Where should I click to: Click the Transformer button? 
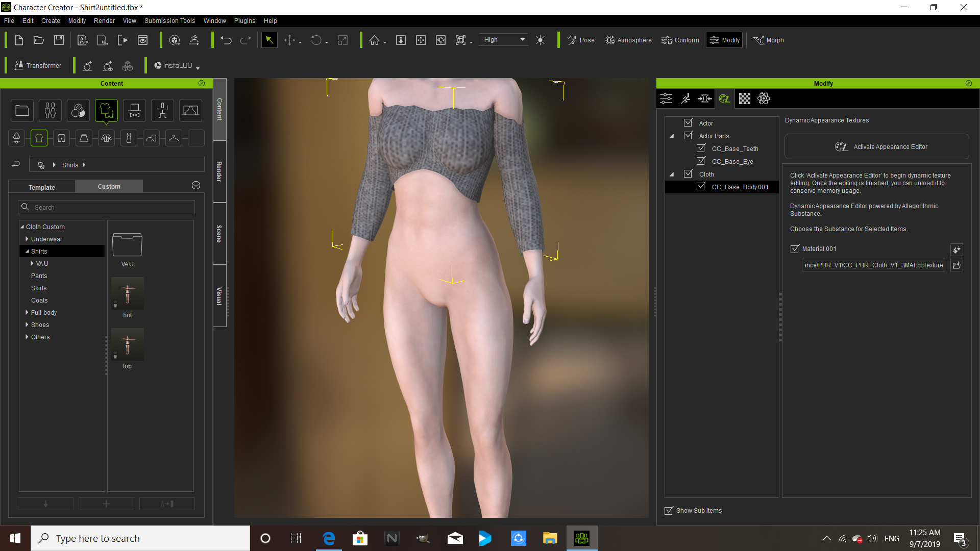tap(38, 66)
